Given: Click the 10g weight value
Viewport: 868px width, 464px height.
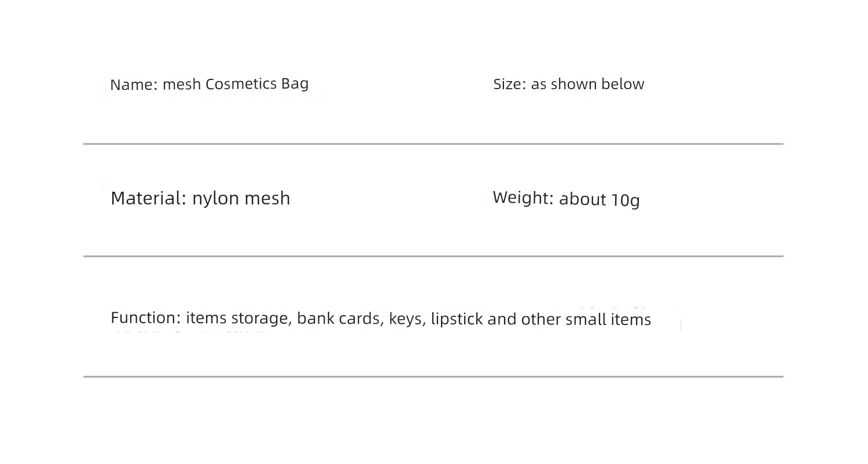Looking at the screenshot, I should coord(626,200).
